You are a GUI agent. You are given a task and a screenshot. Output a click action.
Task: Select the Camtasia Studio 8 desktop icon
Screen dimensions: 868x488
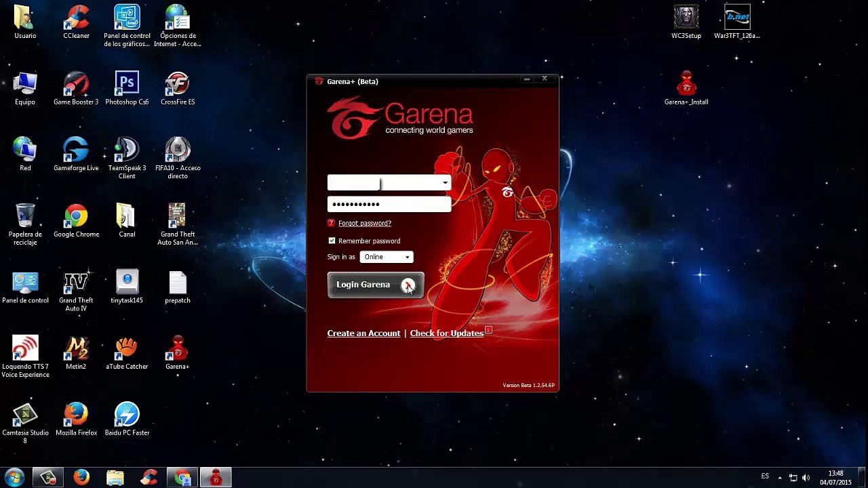(25, 424)
